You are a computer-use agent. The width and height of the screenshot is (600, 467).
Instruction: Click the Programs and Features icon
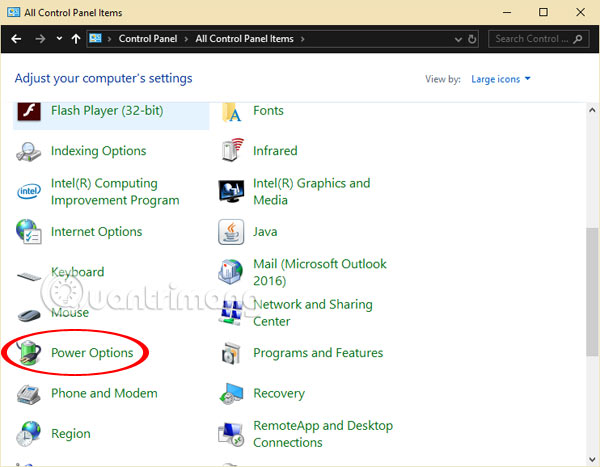(x=231, y=353)
